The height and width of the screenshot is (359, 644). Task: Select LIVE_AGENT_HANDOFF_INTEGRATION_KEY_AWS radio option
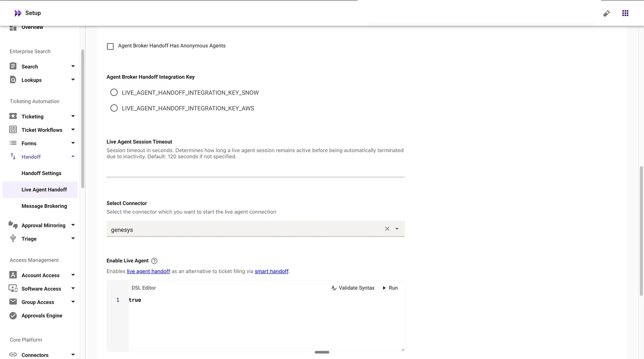pyautogui.click(x=114, y=108)
